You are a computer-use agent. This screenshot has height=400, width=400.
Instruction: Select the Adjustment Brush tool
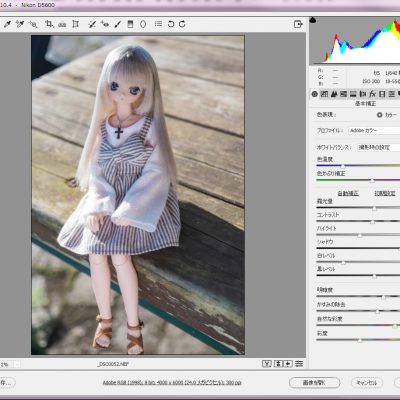[117, 24]
